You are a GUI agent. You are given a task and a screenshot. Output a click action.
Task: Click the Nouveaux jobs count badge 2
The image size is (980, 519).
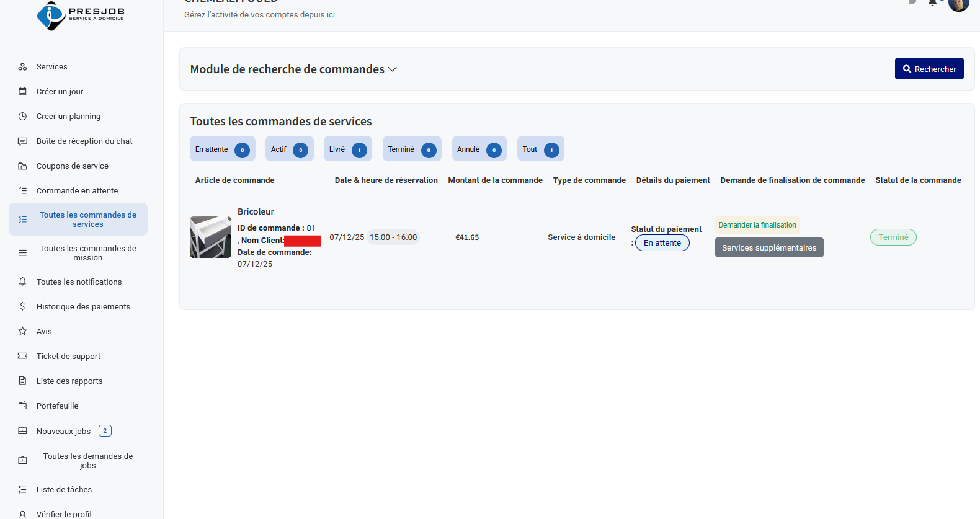tap(105, 430)
